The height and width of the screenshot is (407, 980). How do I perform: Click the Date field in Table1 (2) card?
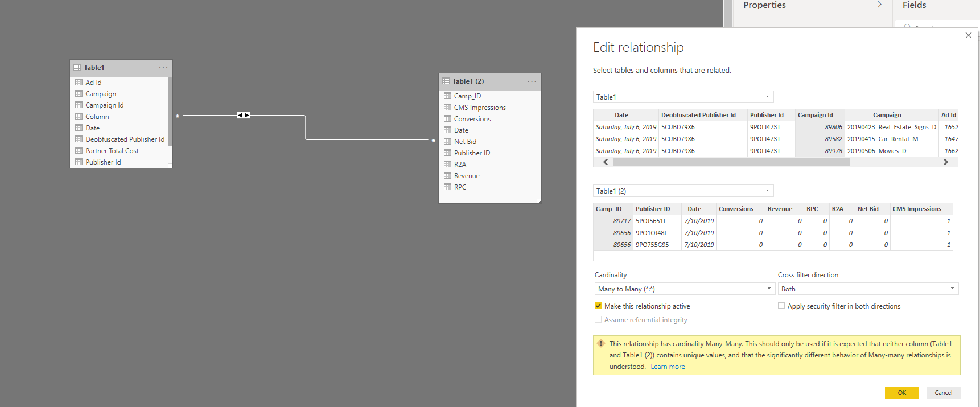(461, 130)
